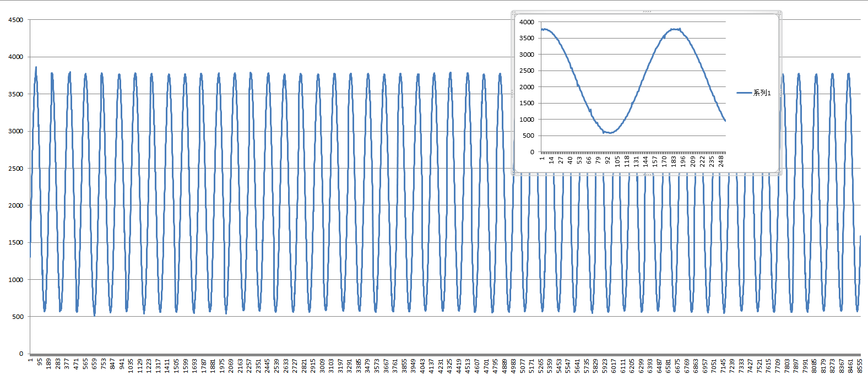The image size is (868, 385).
Task: Click inset chart vertical axis label 2500
Action: point(527,71)
